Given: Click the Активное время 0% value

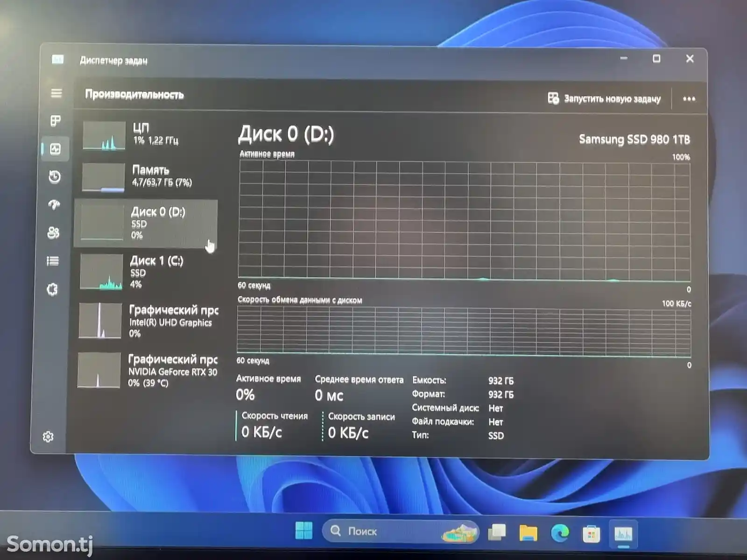Looking at the screenshot, I should pos(245,395).
